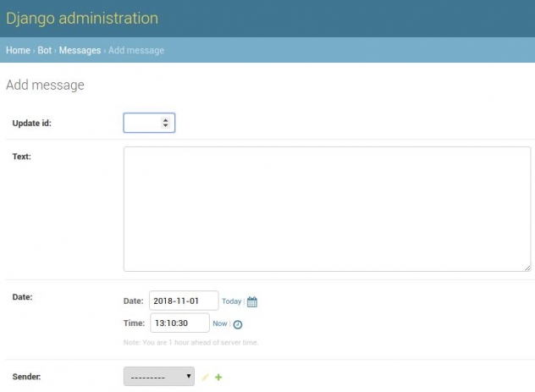Click the green plus to add sender

point(218,377)
